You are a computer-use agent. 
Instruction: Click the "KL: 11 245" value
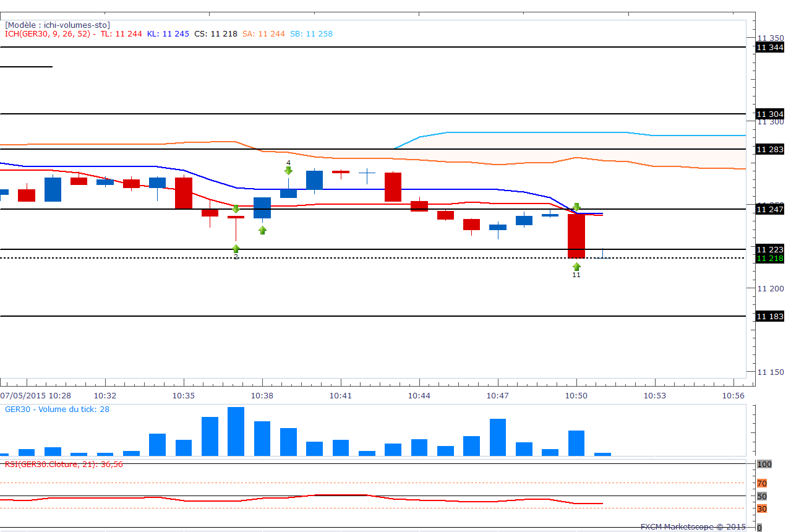click(x=168, y=34)
